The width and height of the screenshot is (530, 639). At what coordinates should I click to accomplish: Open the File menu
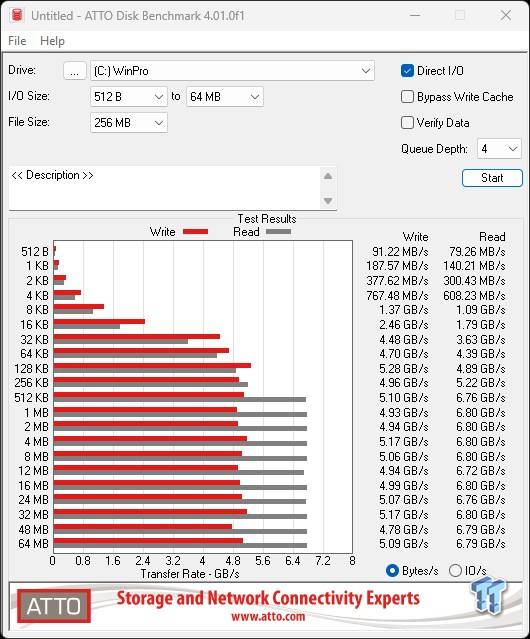(x=17, y=41)
